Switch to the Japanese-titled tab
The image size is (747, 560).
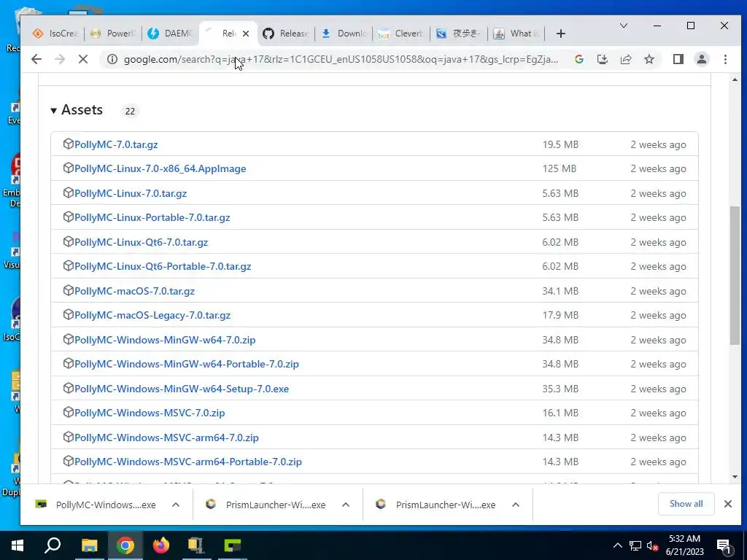coord(460,34)
